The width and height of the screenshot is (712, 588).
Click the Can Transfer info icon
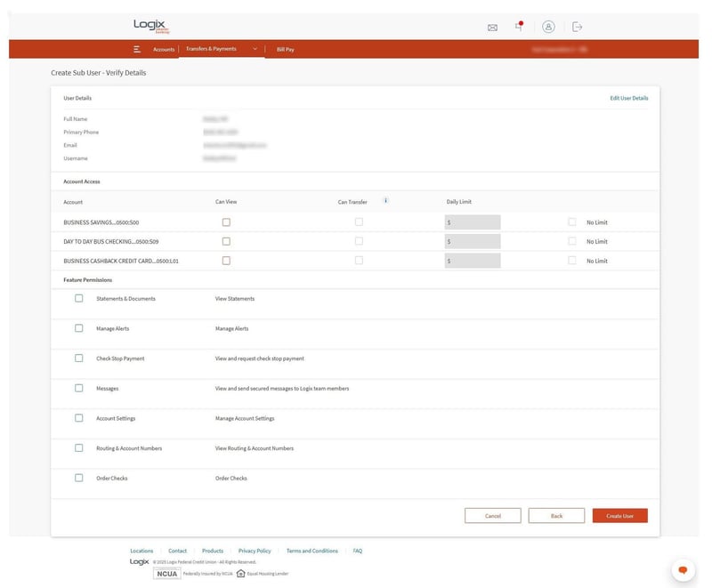pos(385,201)
